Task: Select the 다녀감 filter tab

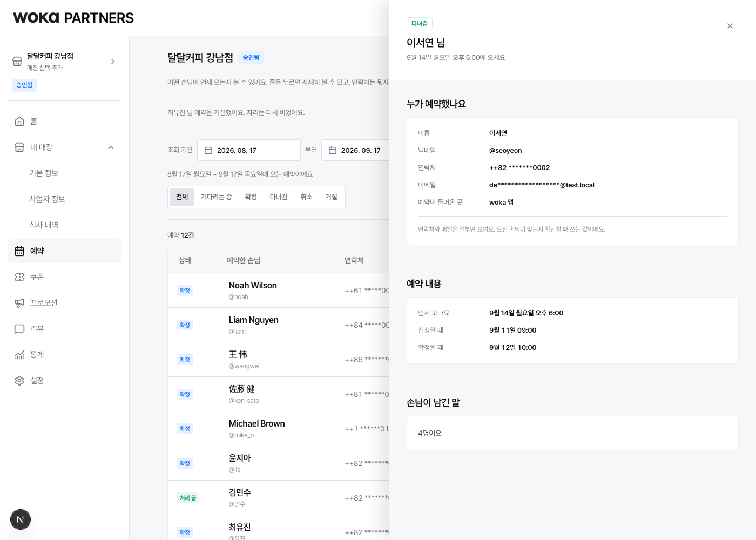Action: pyautogui.click(x=279, y=197)
